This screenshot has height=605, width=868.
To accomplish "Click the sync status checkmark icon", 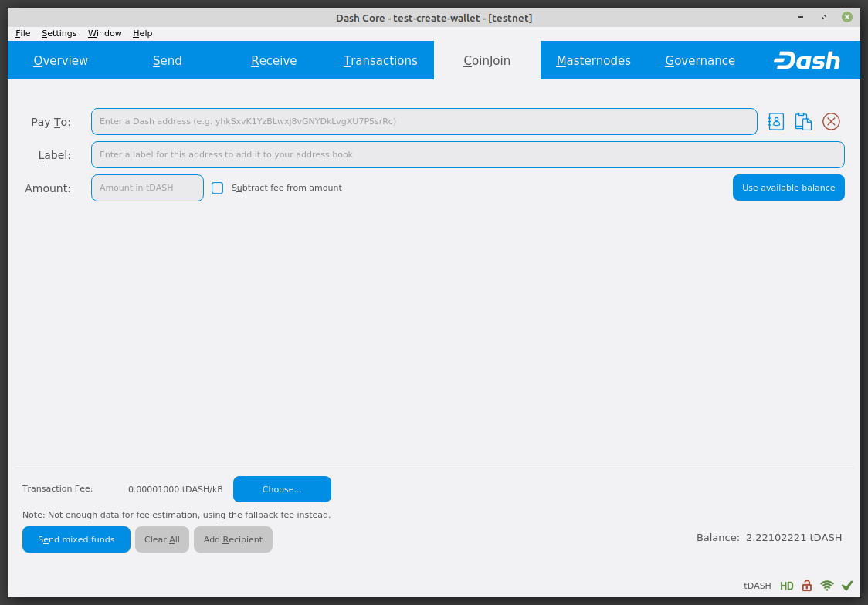I will pyautogui.click(x=847, y=586).
